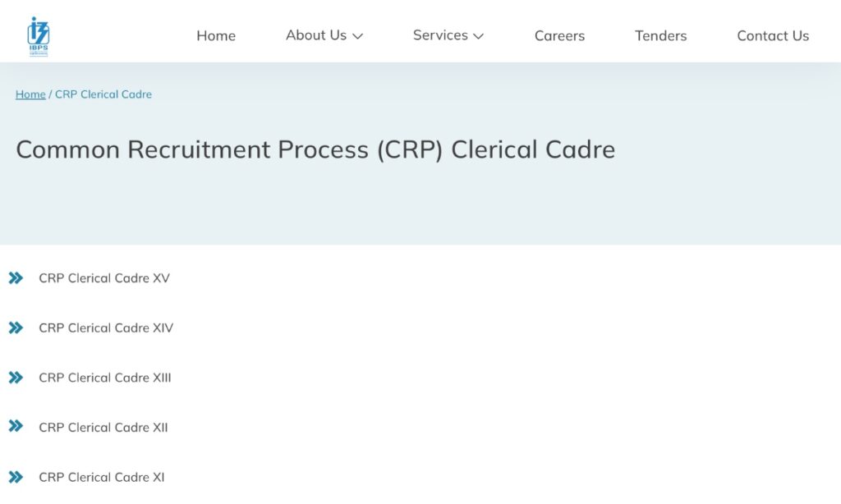
Task: Click double-arrow icon beside CRP Clerical Cadre XIII
Action: click(16, 378)
